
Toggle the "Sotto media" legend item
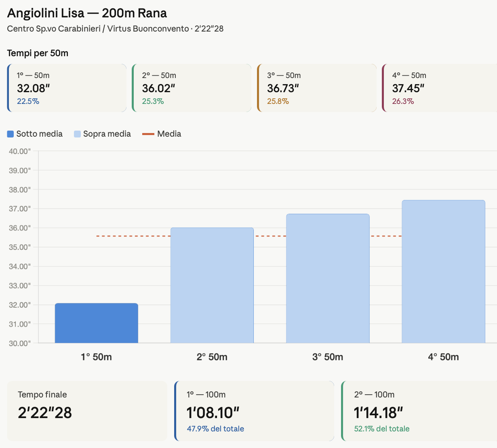click(35, 134)
